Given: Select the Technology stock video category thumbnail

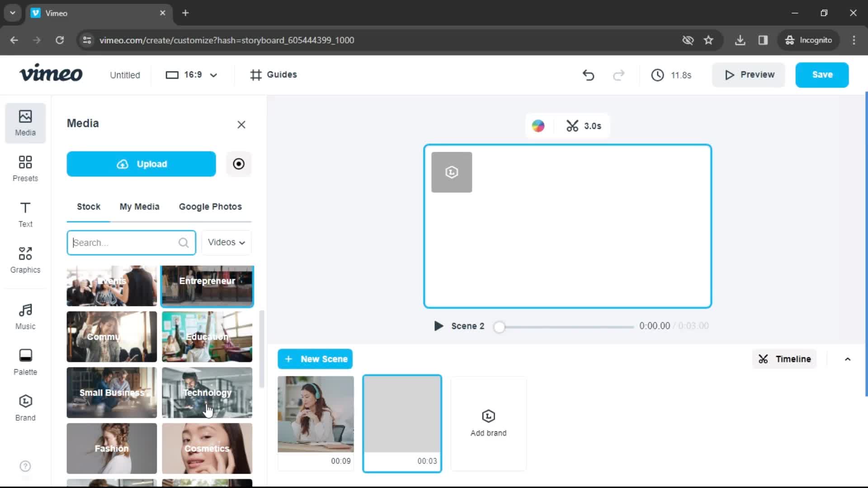Looking at the screenshot, I should pos(206,392).
